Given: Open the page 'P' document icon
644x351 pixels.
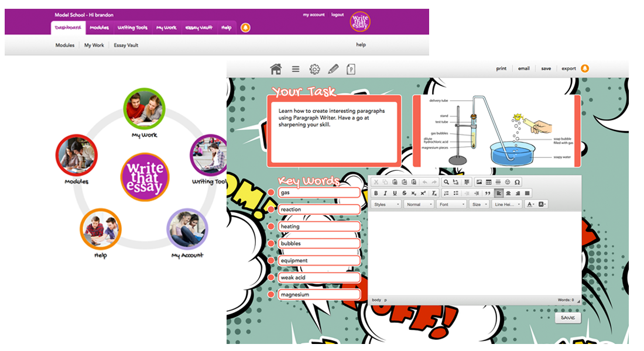Looking at the screenshot, I should pyautogui.click(x=351, y=69).
